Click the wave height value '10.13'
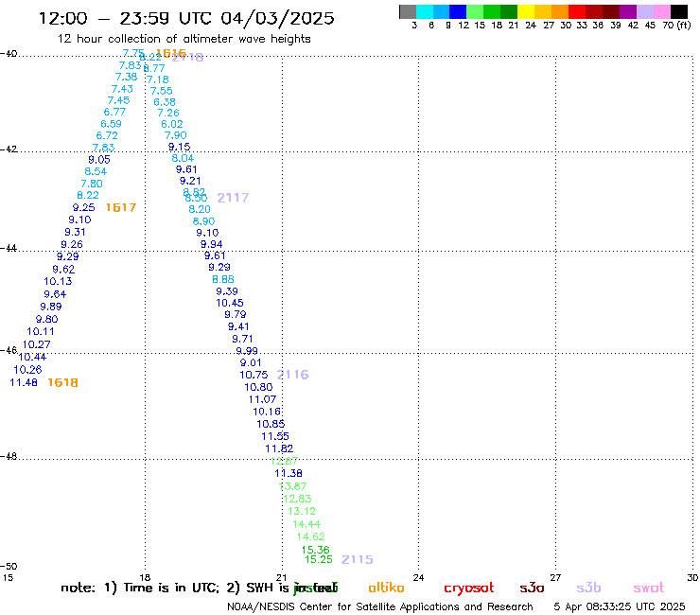 [x=58, y=281]
